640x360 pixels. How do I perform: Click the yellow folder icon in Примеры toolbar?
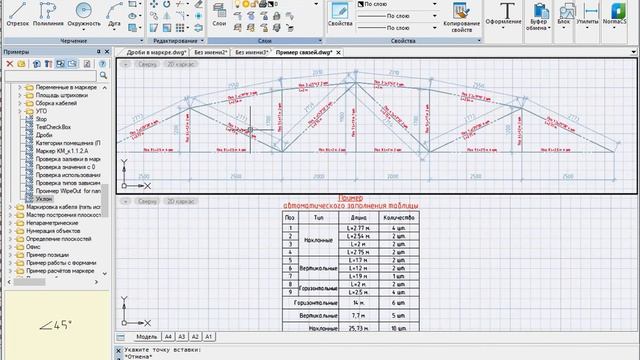click(21, 64)
